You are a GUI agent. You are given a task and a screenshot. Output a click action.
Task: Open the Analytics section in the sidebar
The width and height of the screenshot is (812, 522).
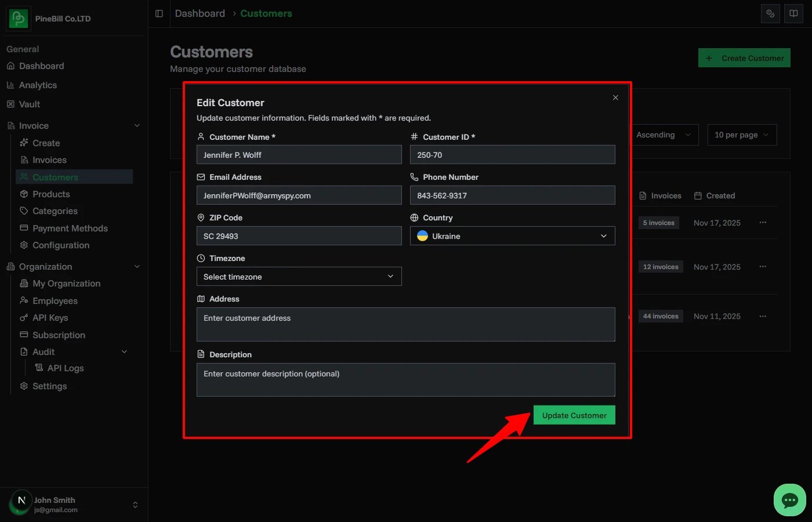(x=38, y=85)
